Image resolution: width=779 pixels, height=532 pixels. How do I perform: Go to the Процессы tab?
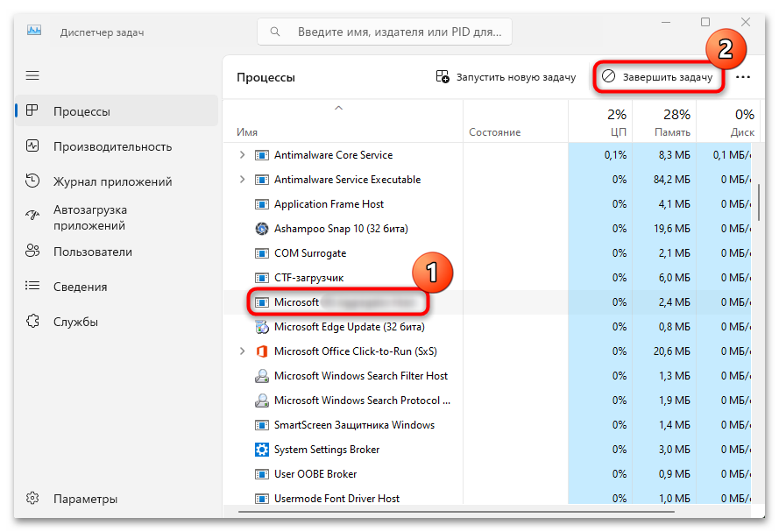tap(117, 110)
